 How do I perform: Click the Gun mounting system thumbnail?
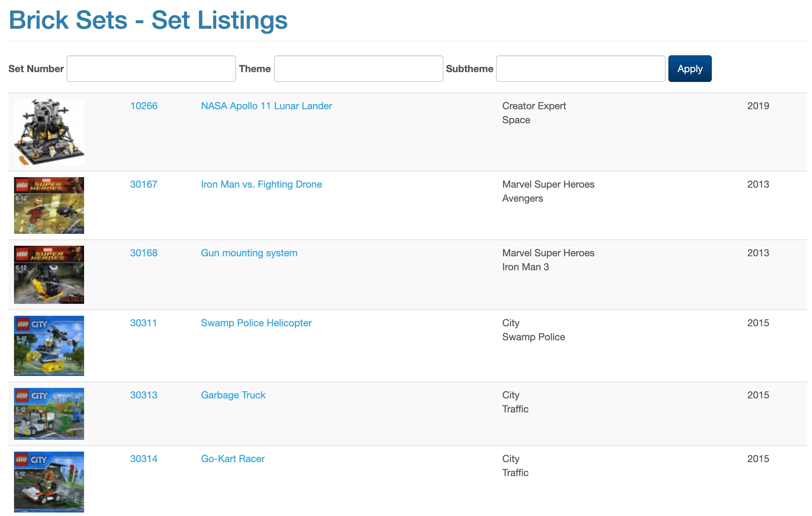coord(49,275)
